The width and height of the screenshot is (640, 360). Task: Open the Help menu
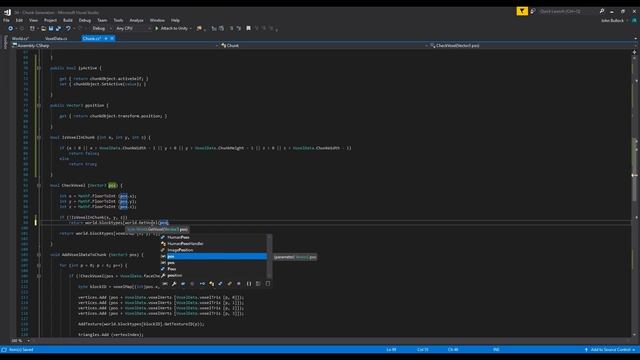point(175,20)
